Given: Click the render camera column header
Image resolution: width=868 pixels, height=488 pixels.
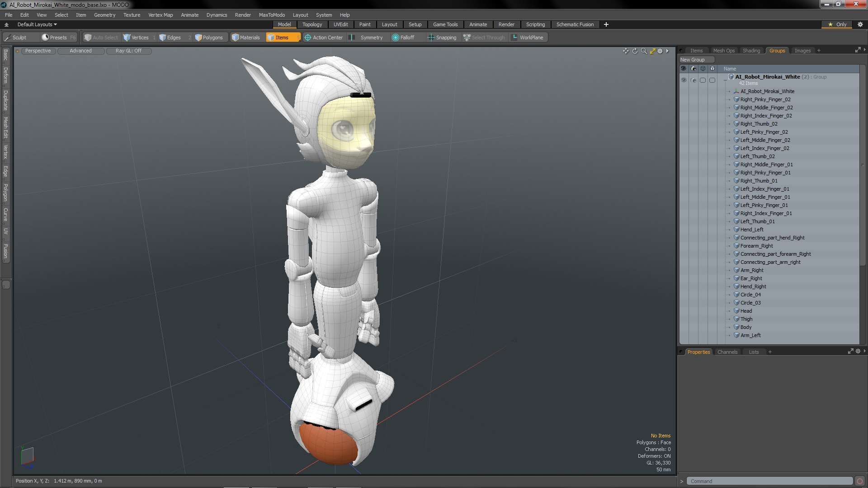Looking at the screenshot, I should [693, 69].
